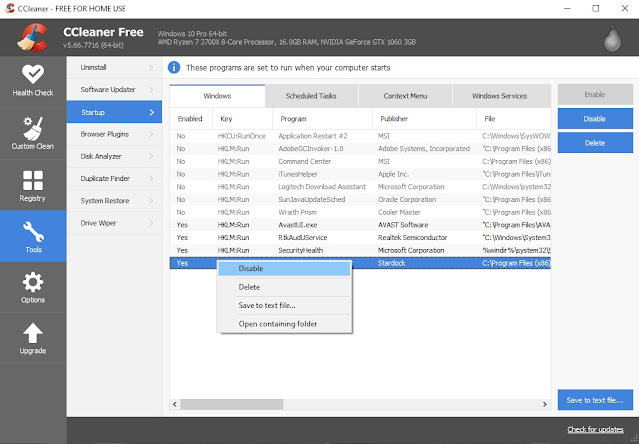The image size is (639, 444).
Task: Click the blue Delete button
Action: click(595, 143)
